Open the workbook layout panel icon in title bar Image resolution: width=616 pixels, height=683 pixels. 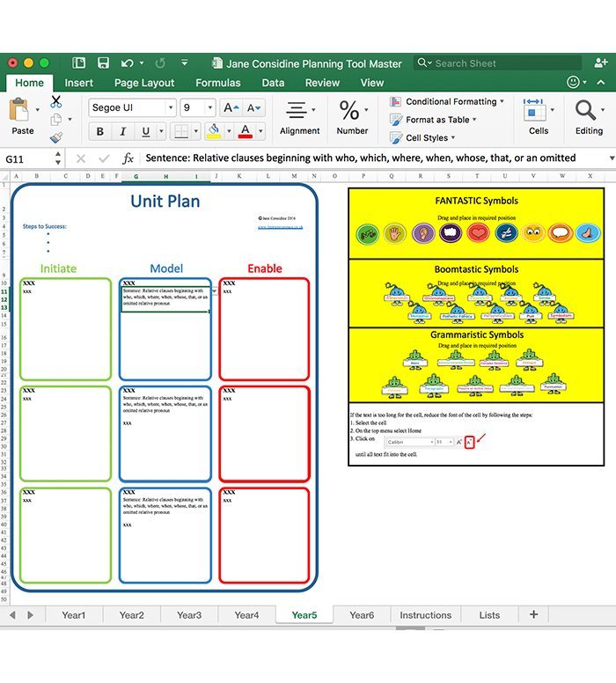[79, 63]
